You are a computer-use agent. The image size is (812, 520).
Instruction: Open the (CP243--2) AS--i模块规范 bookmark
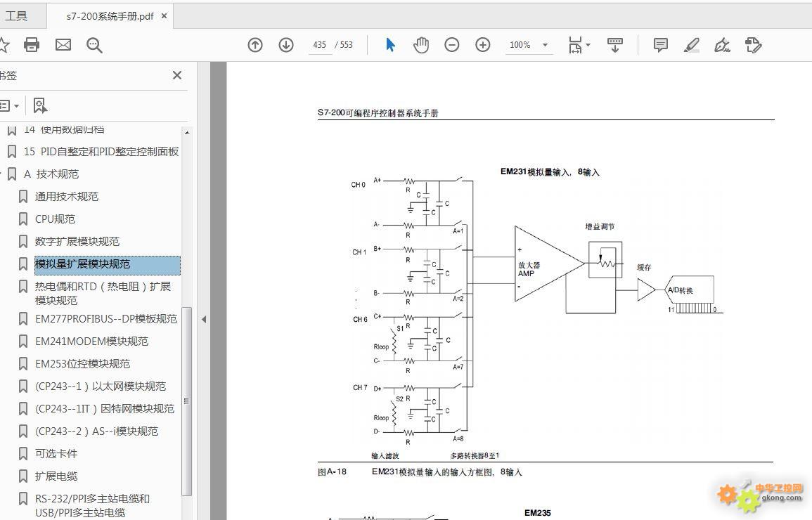click(96, 431)
